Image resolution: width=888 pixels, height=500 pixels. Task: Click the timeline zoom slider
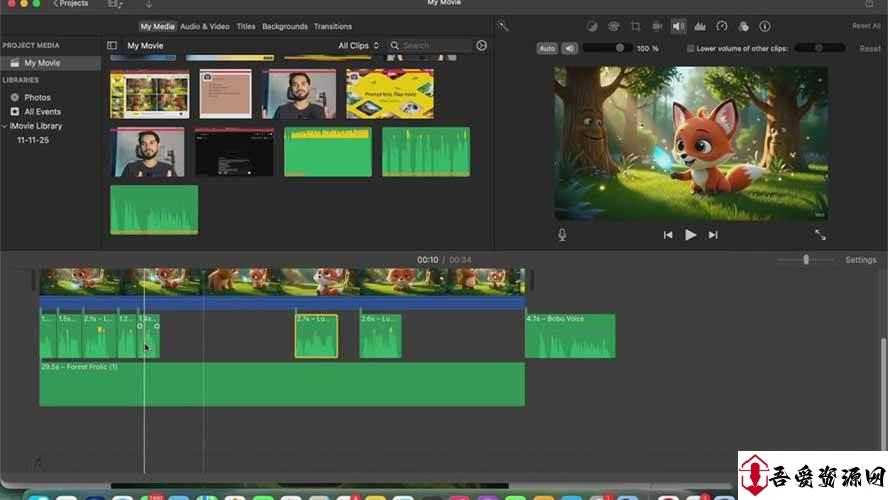tap(806, 260)
